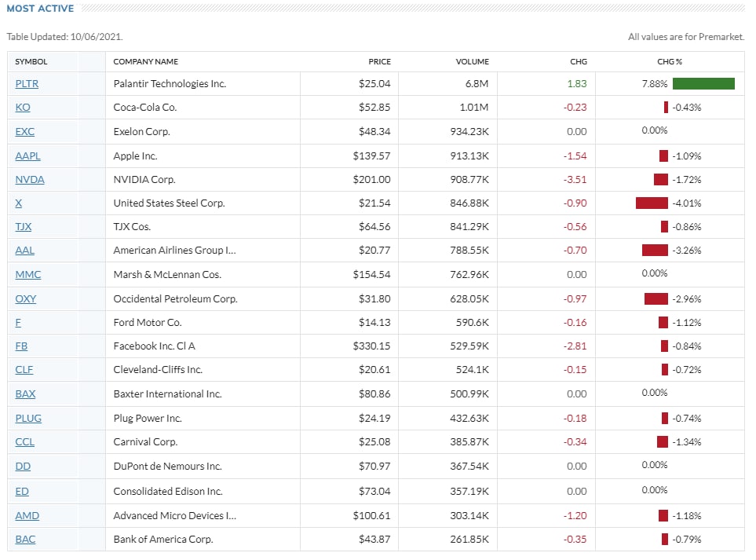Open the KO ticker link
Image resolution: width=756 pixels, height=560 pixels.
coord(23,108)
